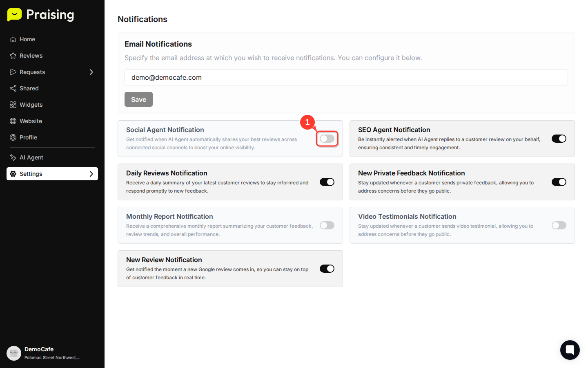588x368 pixels.
Task: Open the AI Agent section
Action: (31, 157)
